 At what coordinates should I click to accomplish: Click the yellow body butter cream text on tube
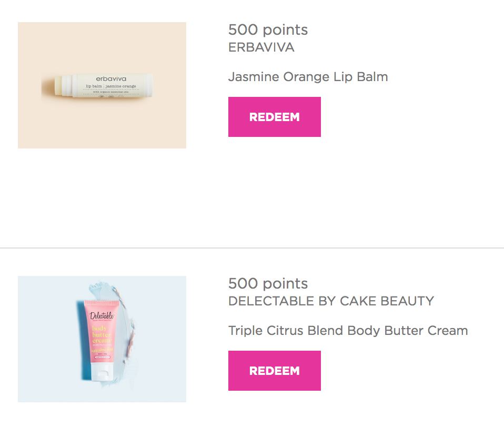101,334
